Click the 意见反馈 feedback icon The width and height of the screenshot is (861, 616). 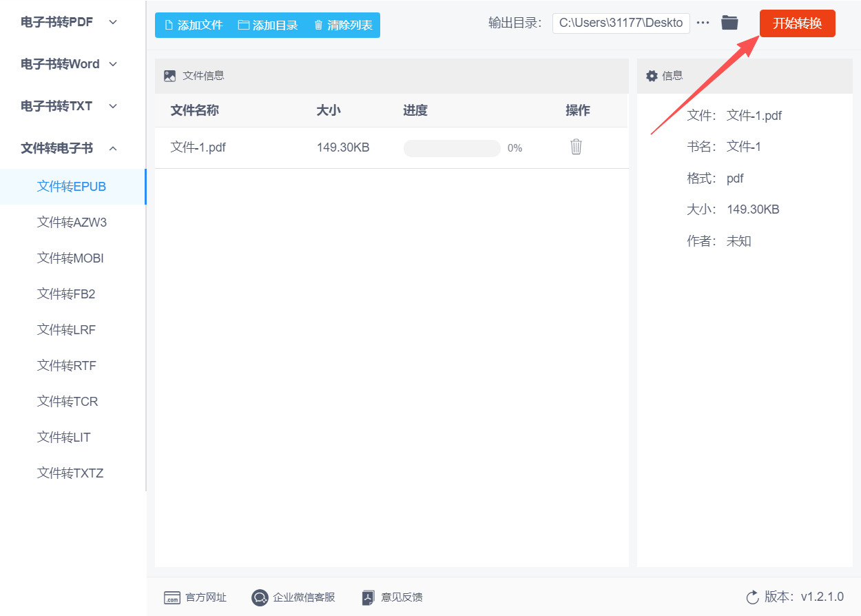369,597
